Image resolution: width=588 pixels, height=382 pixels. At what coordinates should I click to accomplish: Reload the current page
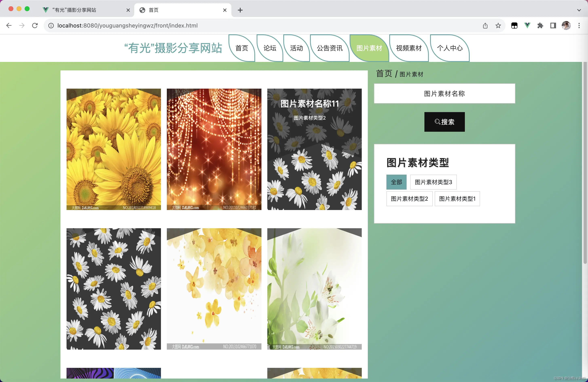point(35,25)
